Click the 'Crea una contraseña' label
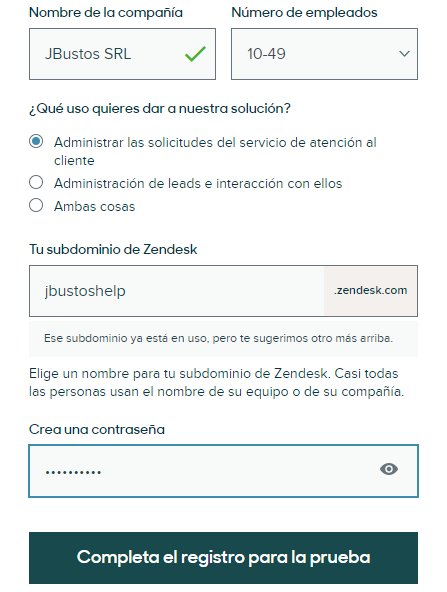447x592 pixels. [97, 430]
